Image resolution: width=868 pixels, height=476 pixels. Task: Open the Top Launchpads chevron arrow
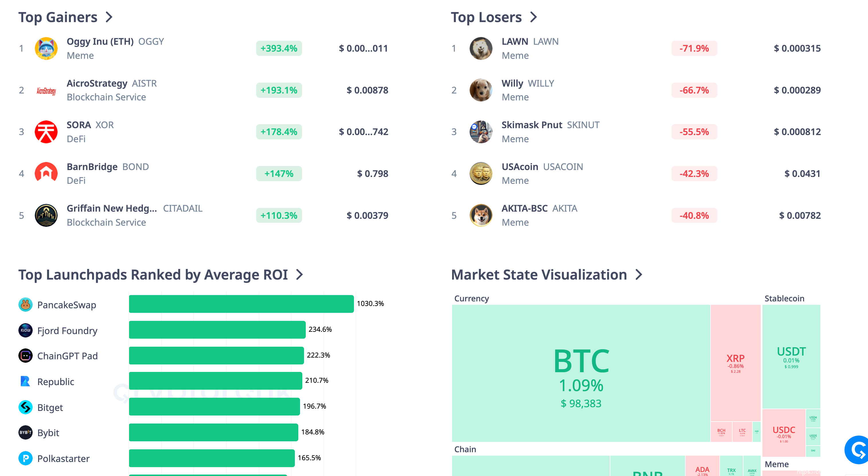coord(299,274)
